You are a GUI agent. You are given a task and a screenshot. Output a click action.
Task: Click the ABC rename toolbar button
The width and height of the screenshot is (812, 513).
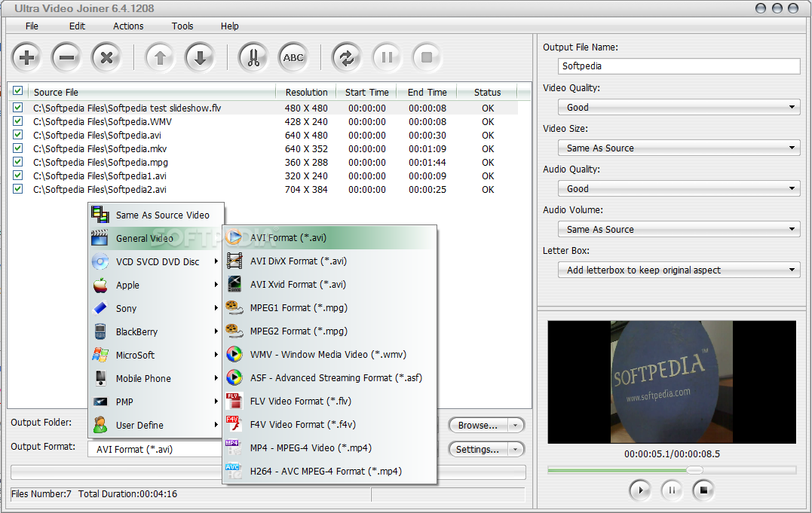point(293,57)
